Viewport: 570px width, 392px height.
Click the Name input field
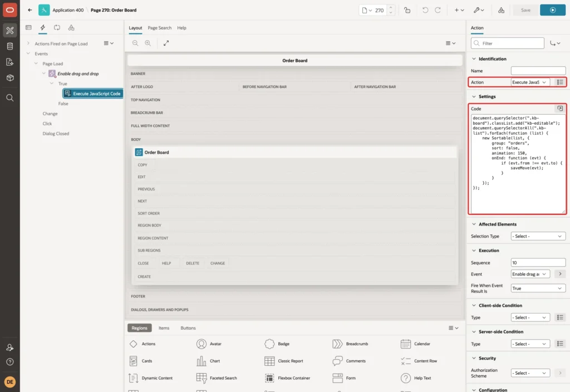coord(538,71)
